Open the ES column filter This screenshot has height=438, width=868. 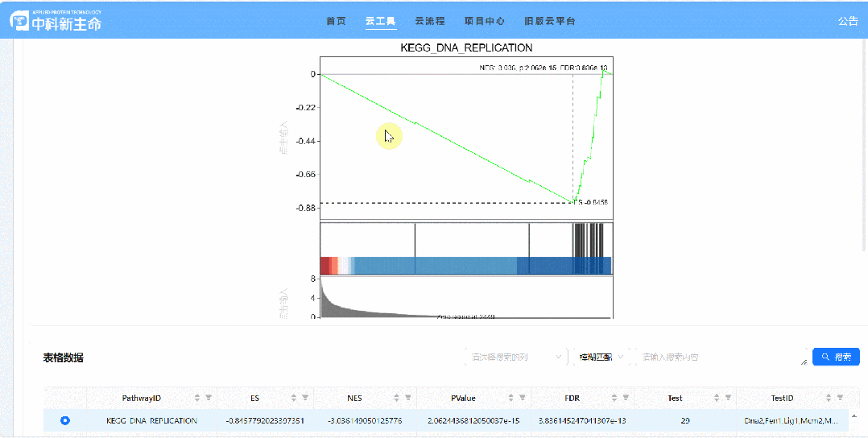(x=305, y=398)
